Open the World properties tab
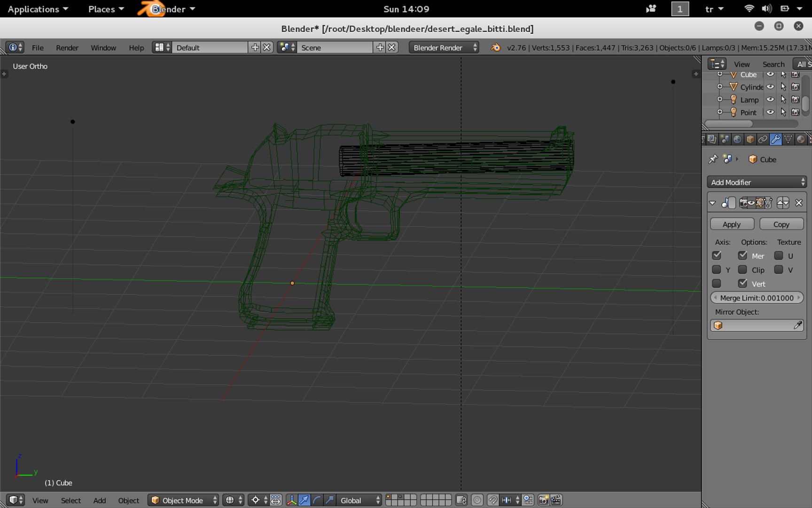 tap(738, 139)
